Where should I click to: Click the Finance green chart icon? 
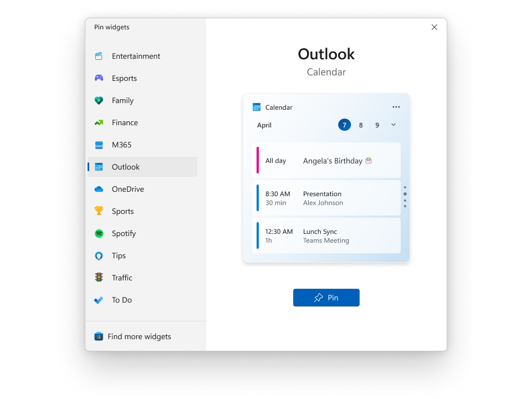99,122
